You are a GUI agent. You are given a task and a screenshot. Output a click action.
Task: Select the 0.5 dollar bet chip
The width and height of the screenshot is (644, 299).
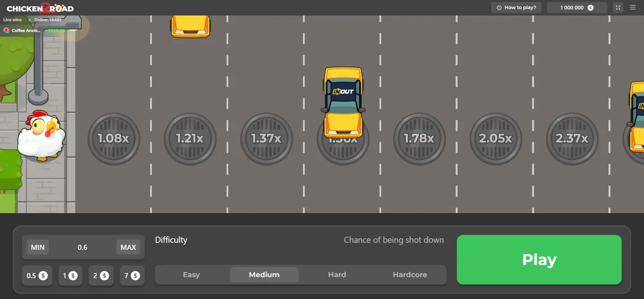(x=37, y=276)
